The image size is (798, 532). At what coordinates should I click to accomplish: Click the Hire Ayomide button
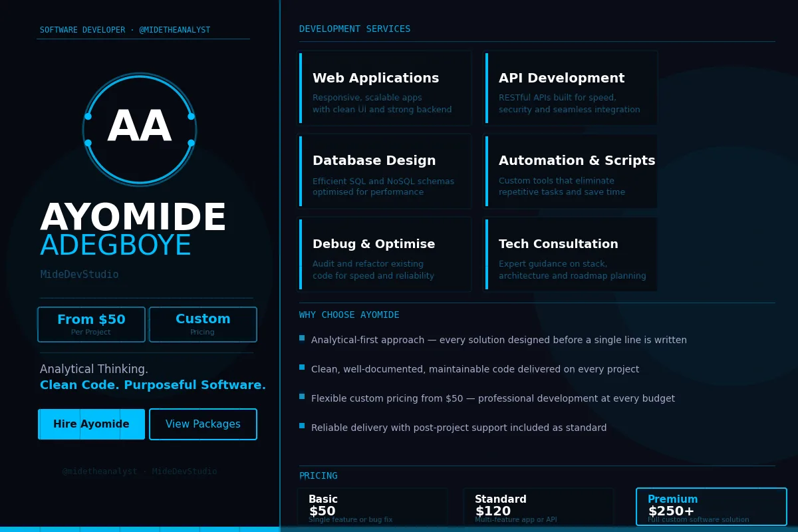(x=92, y=424)
